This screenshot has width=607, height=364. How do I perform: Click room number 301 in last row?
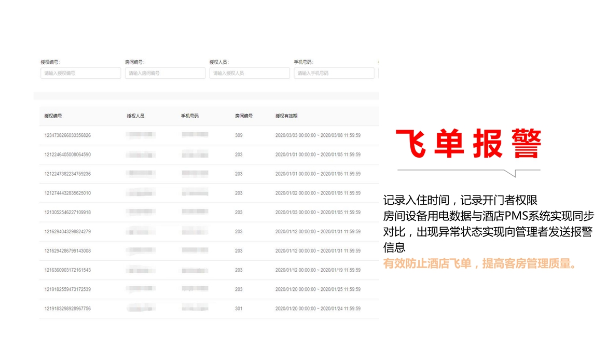coord(239,309)
